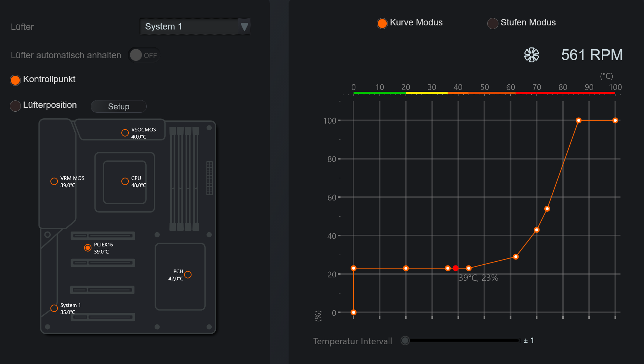The image size is (644, 364).
Task: Select the PCH temperature sensor
Action: pyautogui.click(x=188, y=274)
